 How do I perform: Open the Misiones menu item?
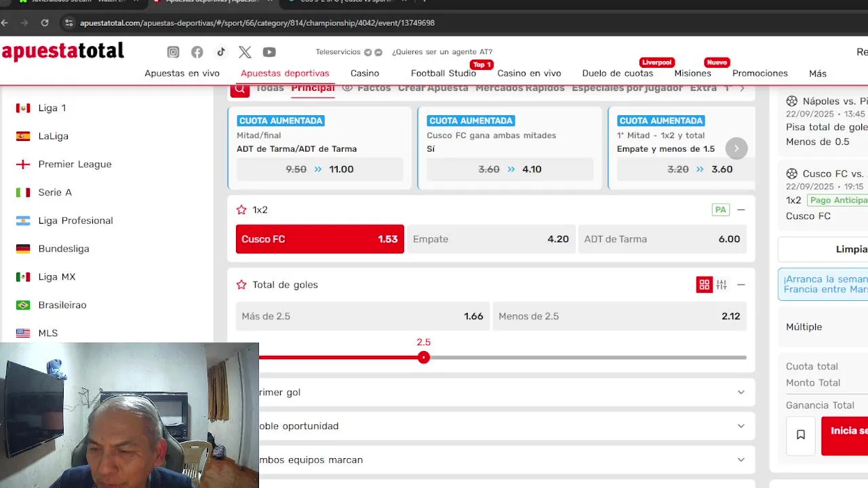coord(692,73)
